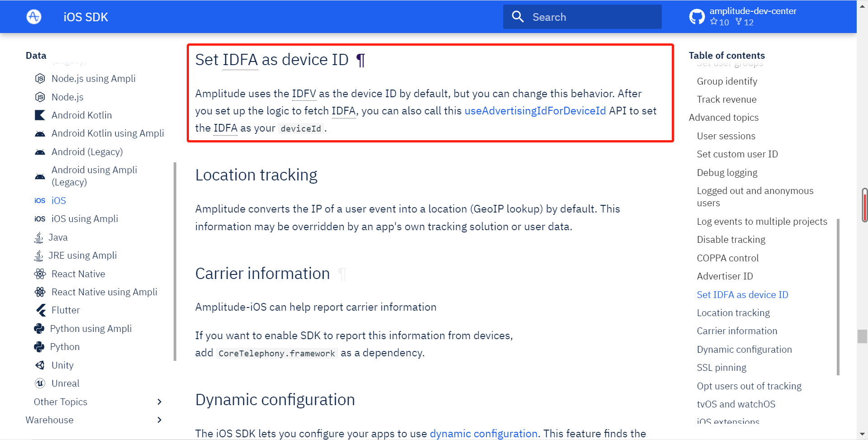Open the Java SDK page
The image size is (868, 440).
(x=58, y=237)
